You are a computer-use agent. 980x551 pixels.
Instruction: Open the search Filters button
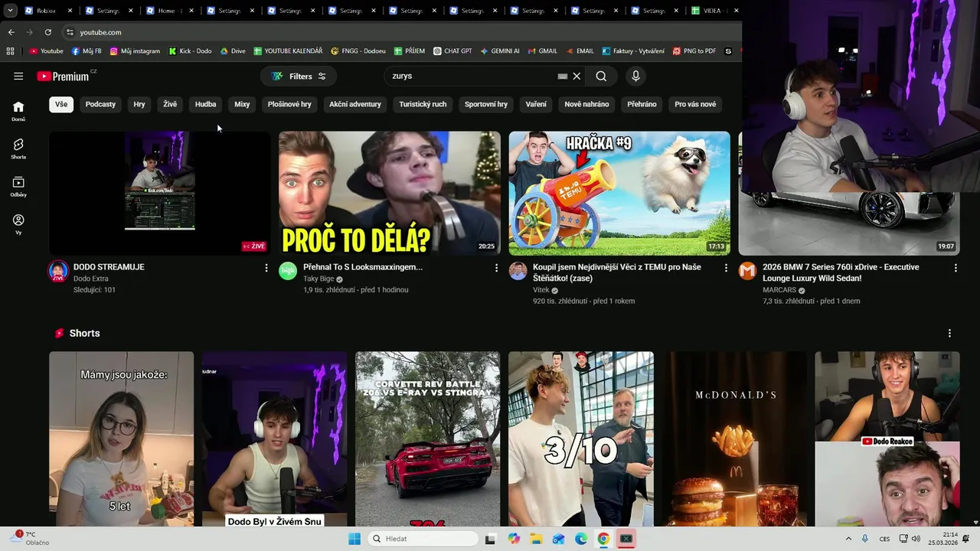click(x=299, y=76)
